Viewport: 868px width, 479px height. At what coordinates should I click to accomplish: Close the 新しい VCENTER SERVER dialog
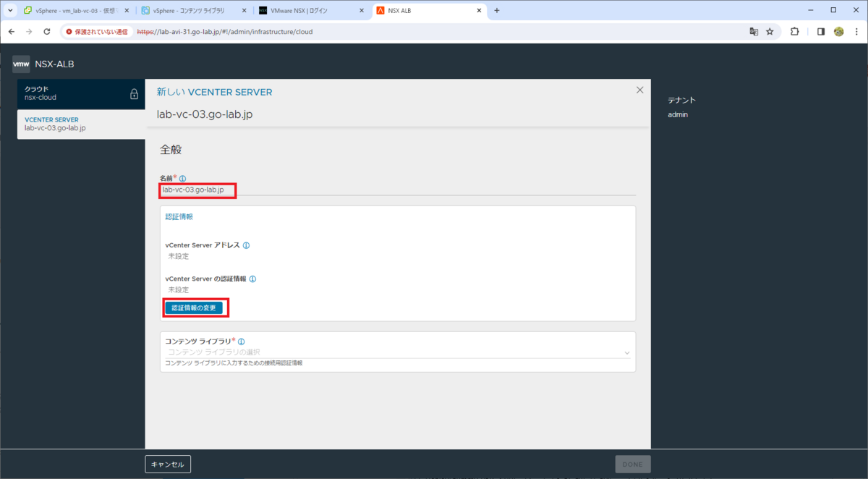click(x=639, y=90)
